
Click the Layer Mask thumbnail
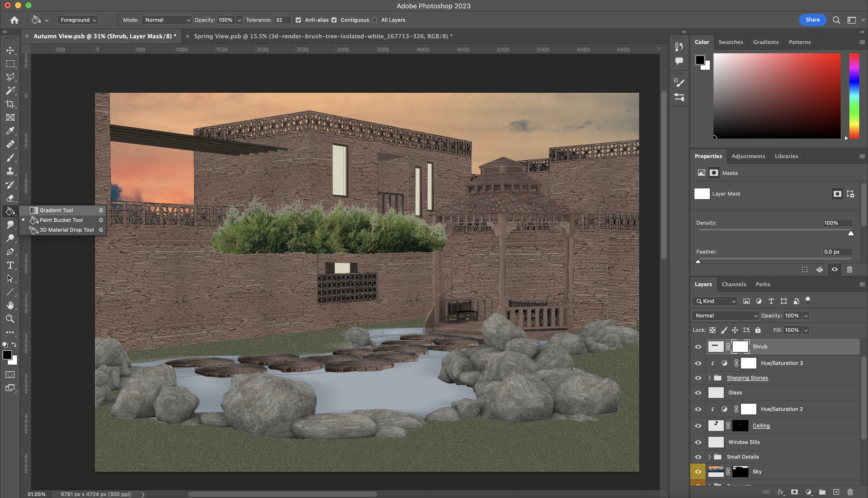(x=702, y=194)
